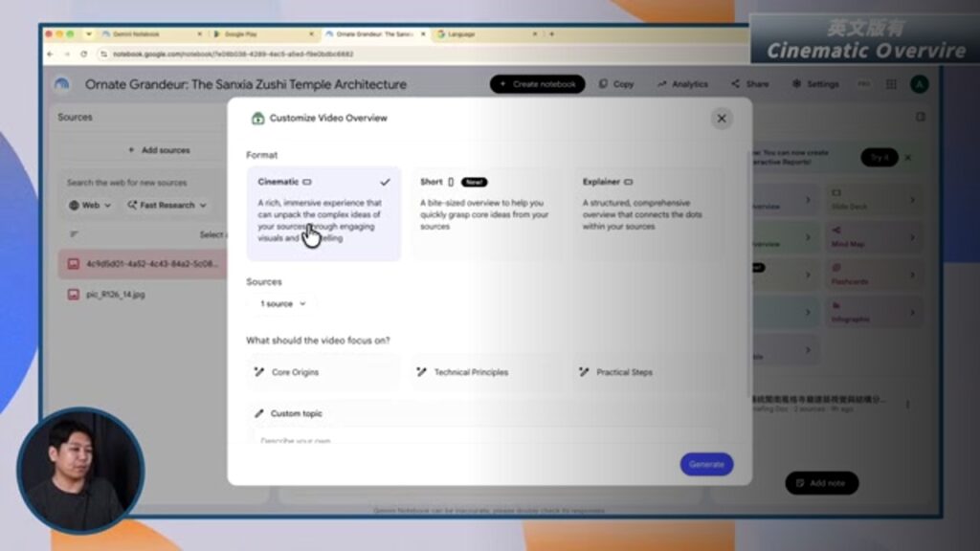The width and height of the screenshot is (980, 551).
Task: Open Settings from the gear icon
Action: pos(796,84)
